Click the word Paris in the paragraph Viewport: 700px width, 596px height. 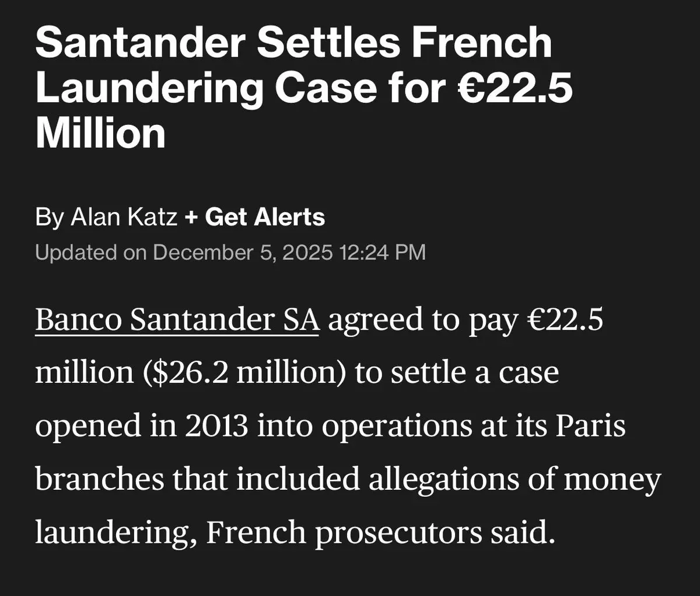[590, 426]
